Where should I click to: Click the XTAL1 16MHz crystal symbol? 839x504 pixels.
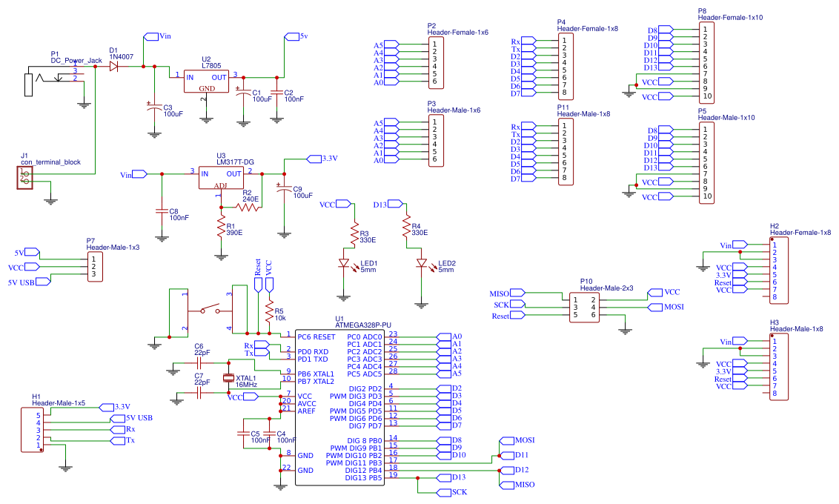[x=229, y=378]
